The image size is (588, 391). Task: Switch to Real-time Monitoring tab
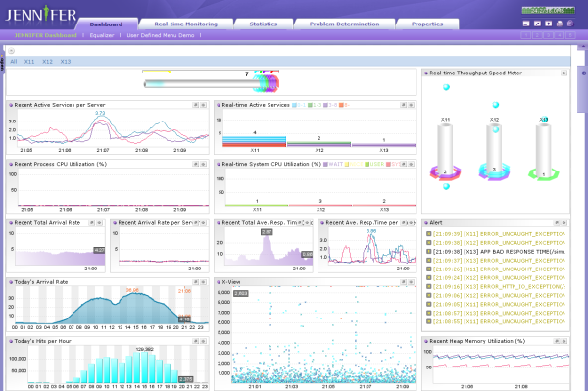coord(186,24)
